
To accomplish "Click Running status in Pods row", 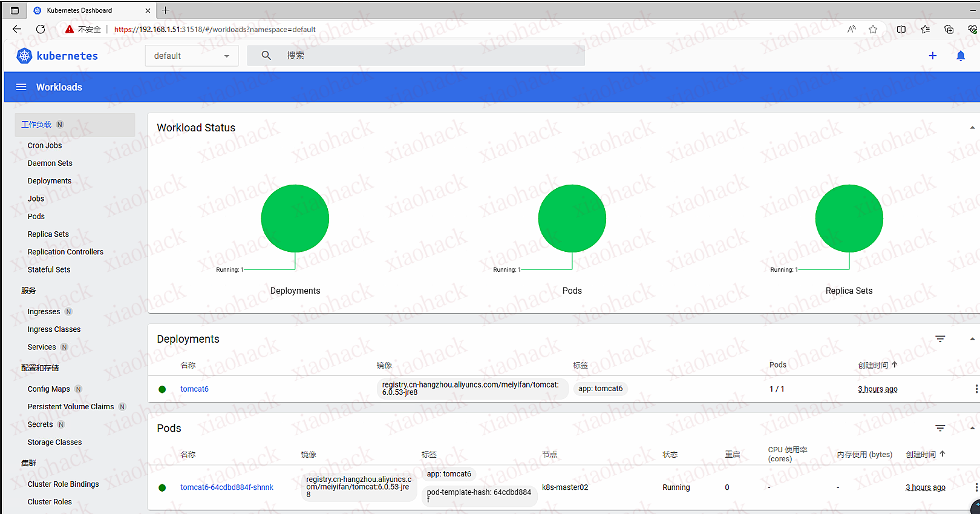I will point(676,487).
